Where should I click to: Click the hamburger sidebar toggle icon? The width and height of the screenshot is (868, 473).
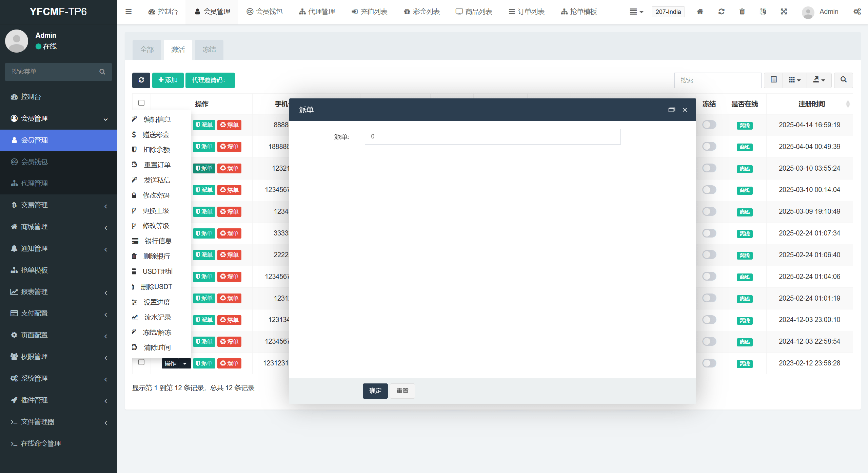coord(129,12)
